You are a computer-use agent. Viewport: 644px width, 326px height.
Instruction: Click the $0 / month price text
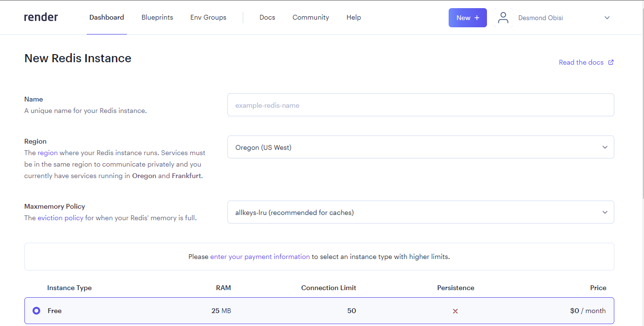pyautogui.click(x=588, y=311)
